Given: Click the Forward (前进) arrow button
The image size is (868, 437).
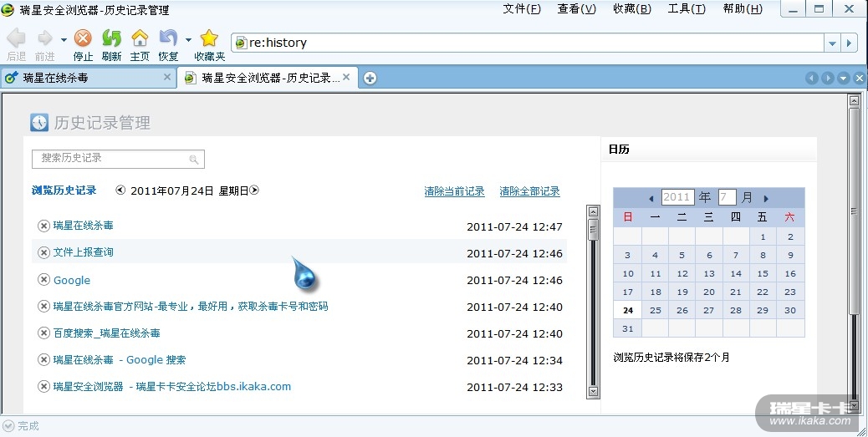Looking at the screenshot, I should click(45, 38).
